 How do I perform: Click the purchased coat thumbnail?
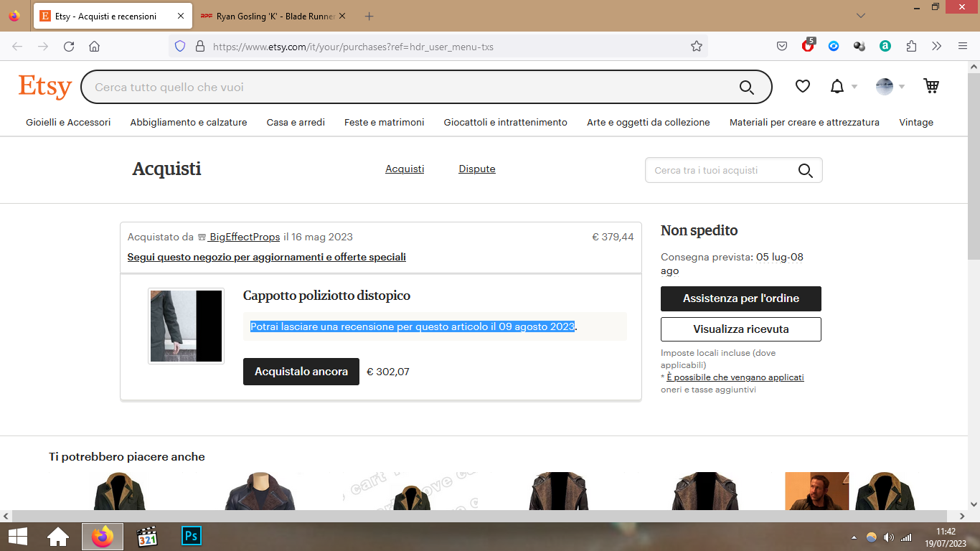(x=186, y=326)
